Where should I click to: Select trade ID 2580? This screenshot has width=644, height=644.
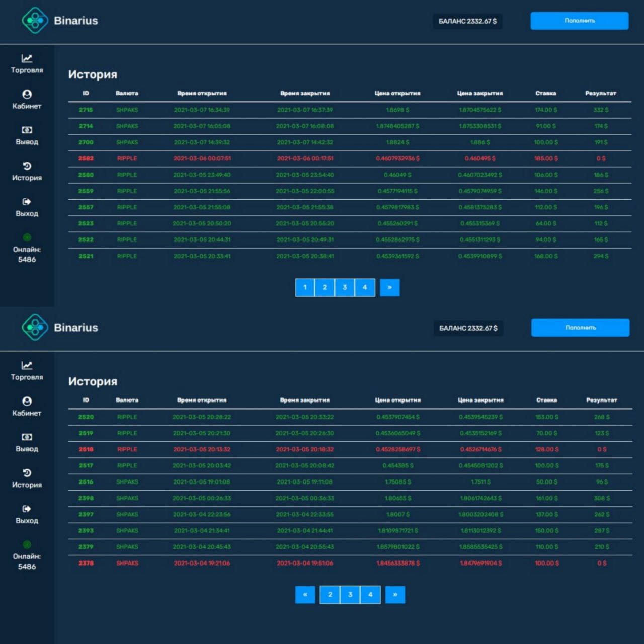(86, 175)
